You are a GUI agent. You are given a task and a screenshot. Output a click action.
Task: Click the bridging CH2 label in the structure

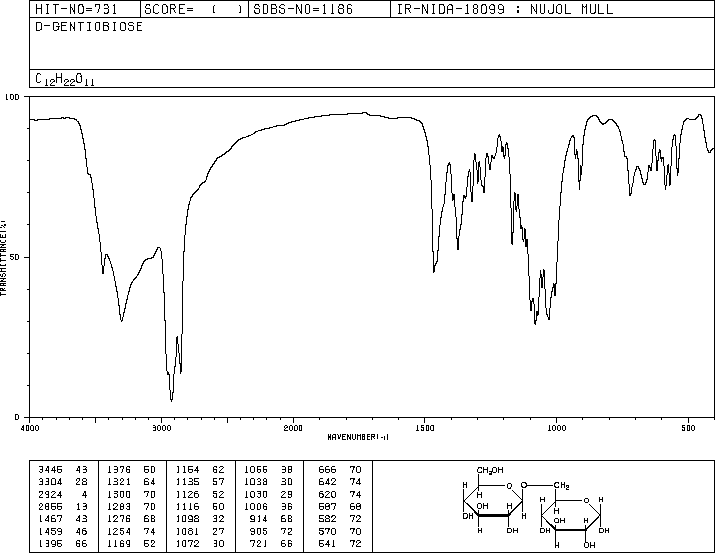(x=562, y=486)
